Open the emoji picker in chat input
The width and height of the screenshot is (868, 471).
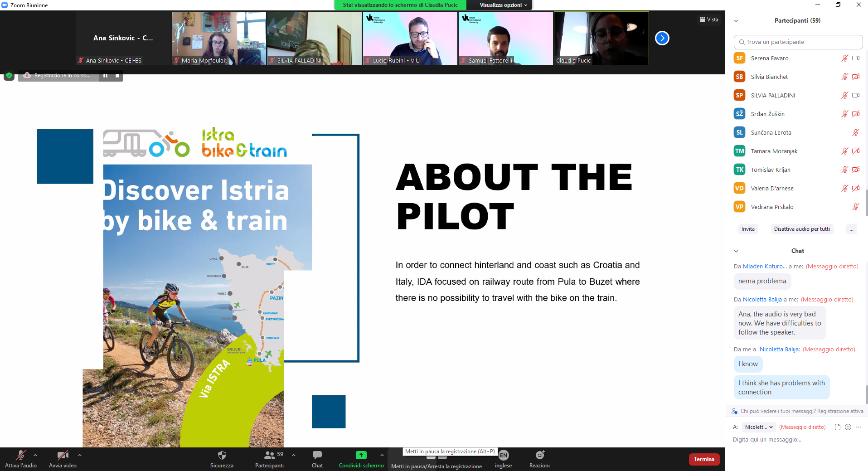tap(848, 427)
